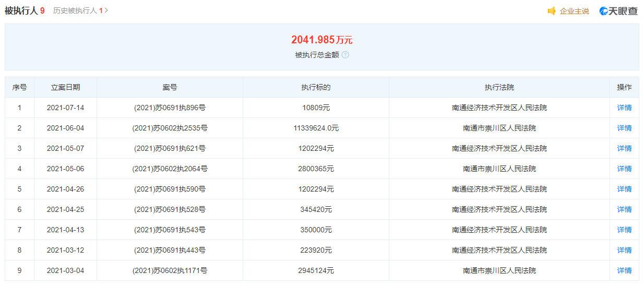The height and width of the screenshot is (285, 644).
Task: Select case number (2021)苏0602执1171号
Action: (x=170, y=270)
